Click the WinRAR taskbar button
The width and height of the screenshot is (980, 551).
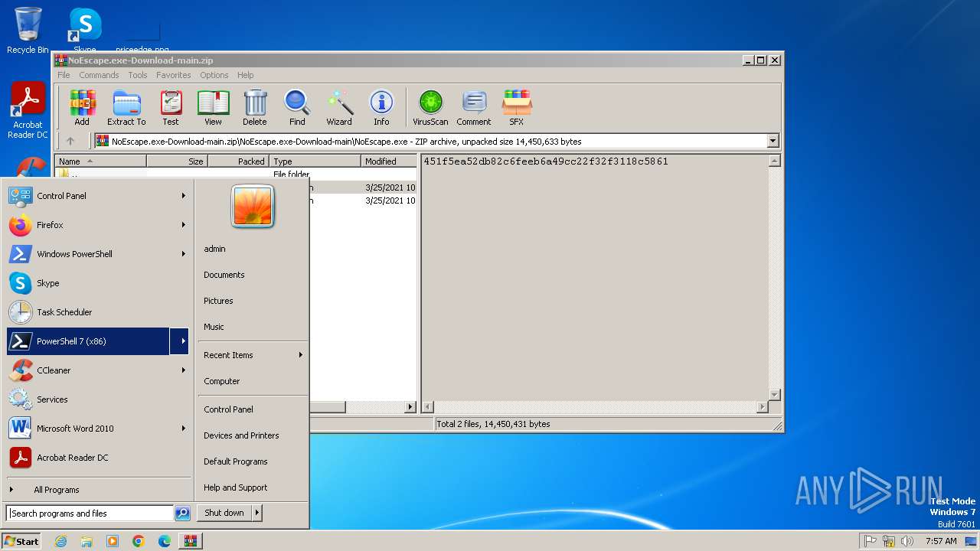(x=191, y=541)
